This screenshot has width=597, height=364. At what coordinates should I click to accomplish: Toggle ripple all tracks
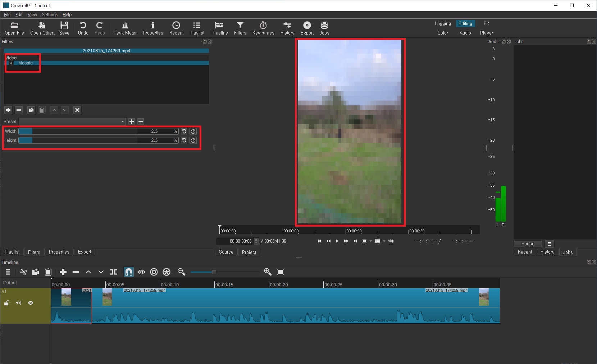point(167,272)
